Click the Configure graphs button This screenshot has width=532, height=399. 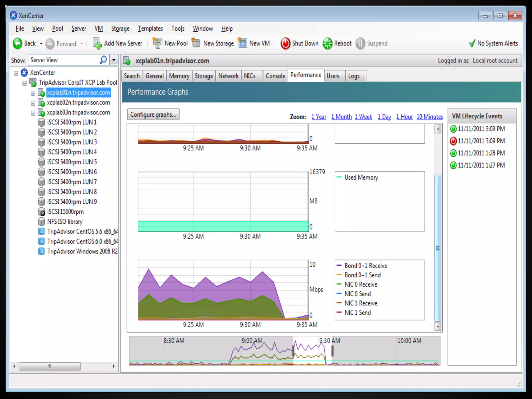pyautogui.click(x=153, y=115)
